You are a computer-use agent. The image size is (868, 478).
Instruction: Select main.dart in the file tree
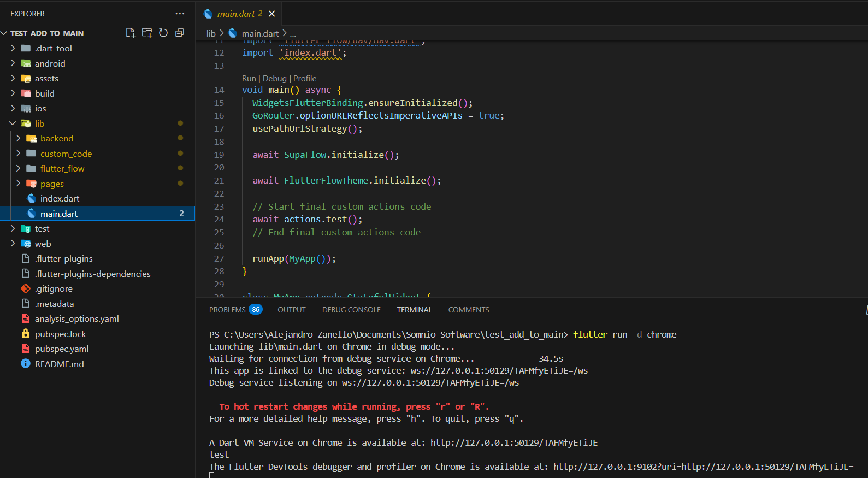[97, 214]
